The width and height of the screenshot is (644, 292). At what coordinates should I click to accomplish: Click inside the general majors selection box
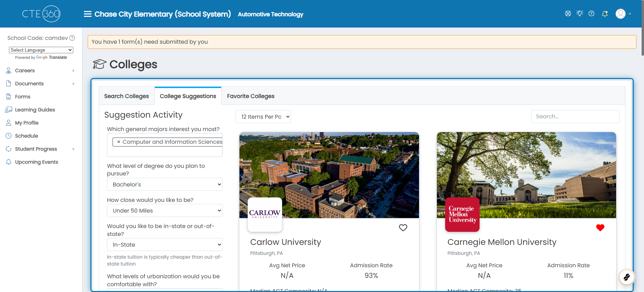click(x=165, y=145)
